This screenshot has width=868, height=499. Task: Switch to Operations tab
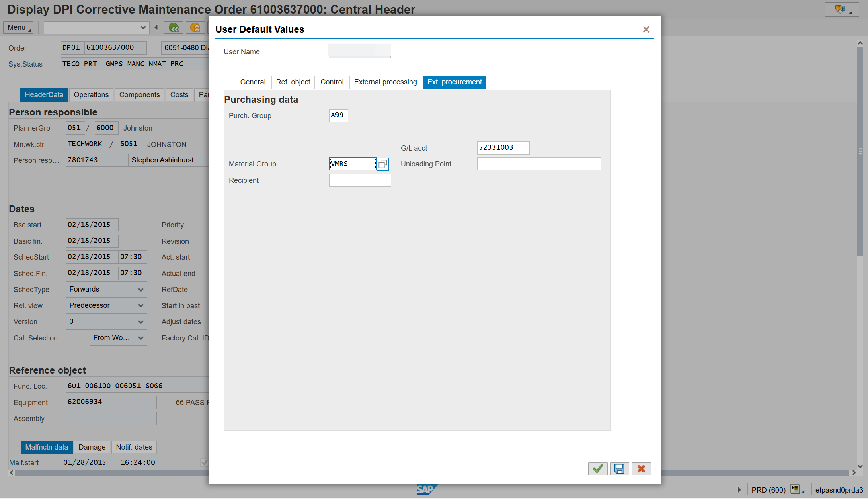[91, 95]
